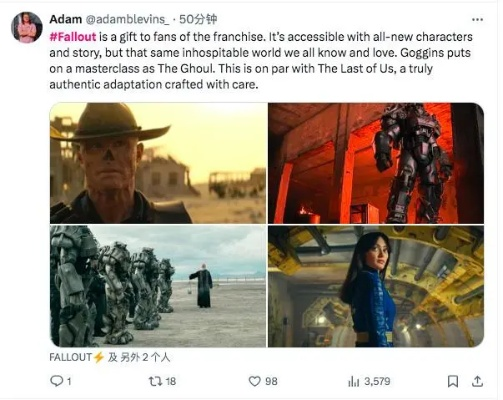Click the FALLOUT tagged accounts label

[x=110, y=357]
